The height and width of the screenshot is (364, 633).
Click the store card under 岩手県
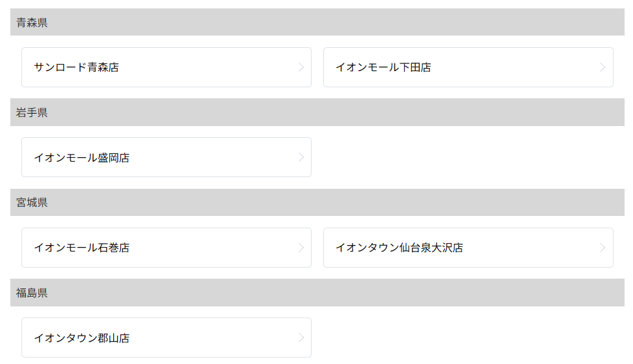[x=166, y=157]
